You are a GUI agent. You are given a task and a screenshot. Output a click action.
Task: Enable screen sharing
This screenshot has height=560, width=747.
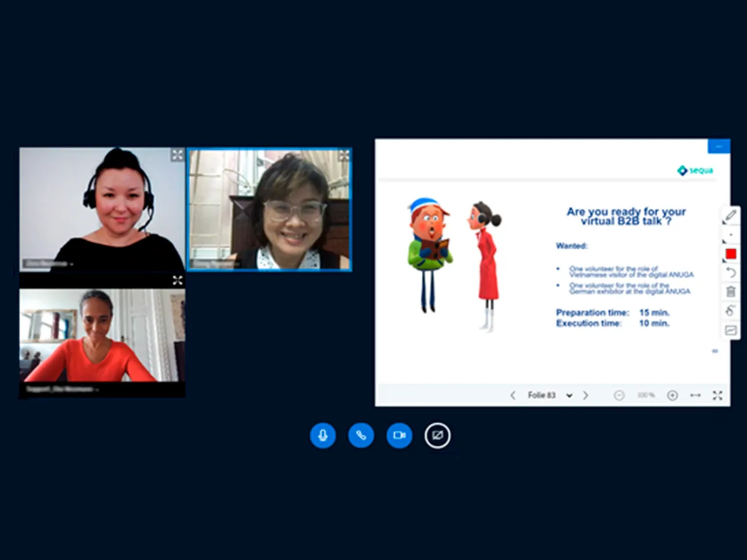pyautogui.click(x=437, y=435)
